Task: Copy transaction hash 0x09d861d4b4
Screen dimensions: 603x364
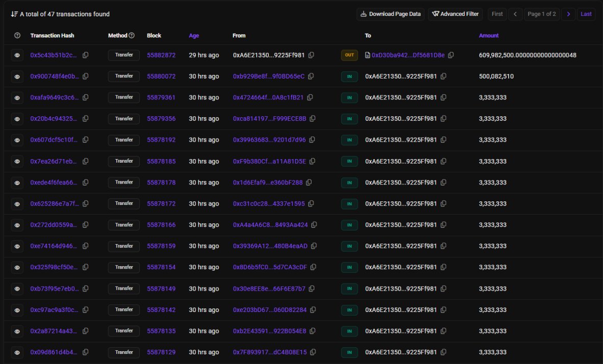Action: point(85,352)
